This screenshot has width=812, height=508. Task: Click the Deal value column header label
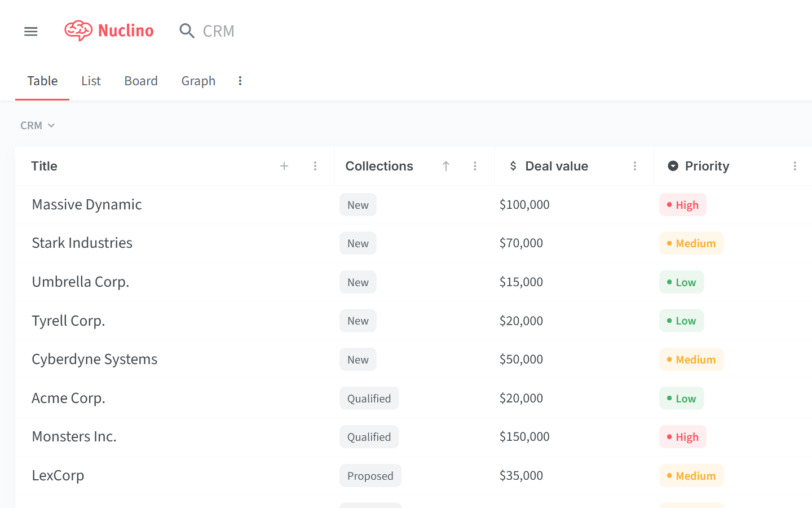(557, 166)
